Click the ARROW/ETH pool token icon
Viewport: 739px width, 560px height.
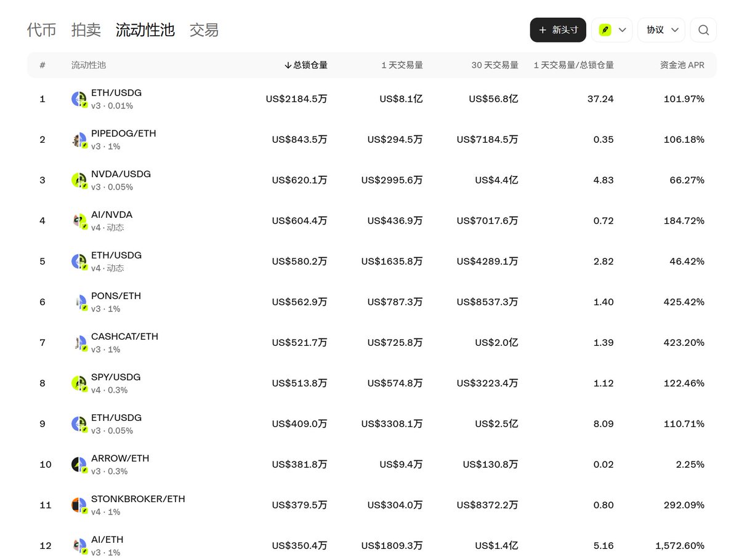coord(79,465)
